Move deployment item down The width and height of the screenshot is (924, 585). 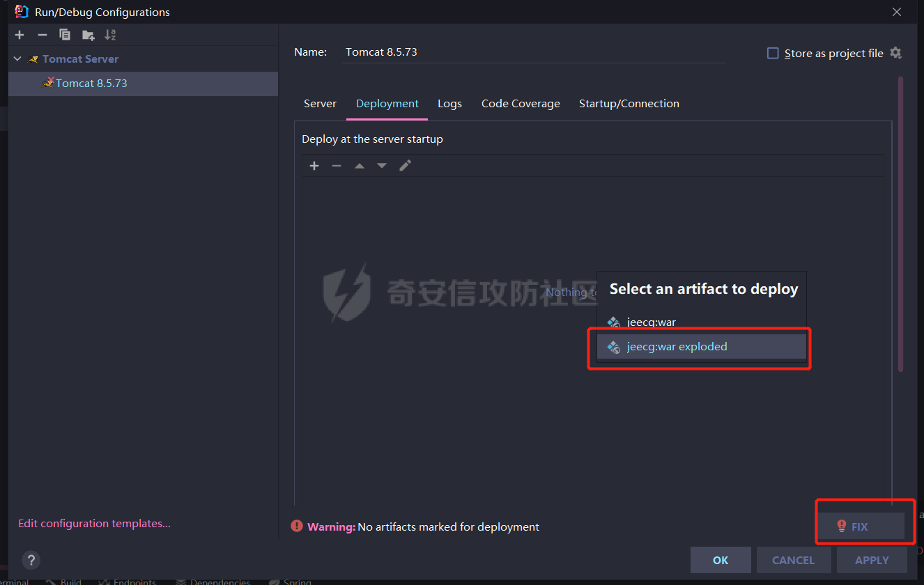(x=382, y=166)
